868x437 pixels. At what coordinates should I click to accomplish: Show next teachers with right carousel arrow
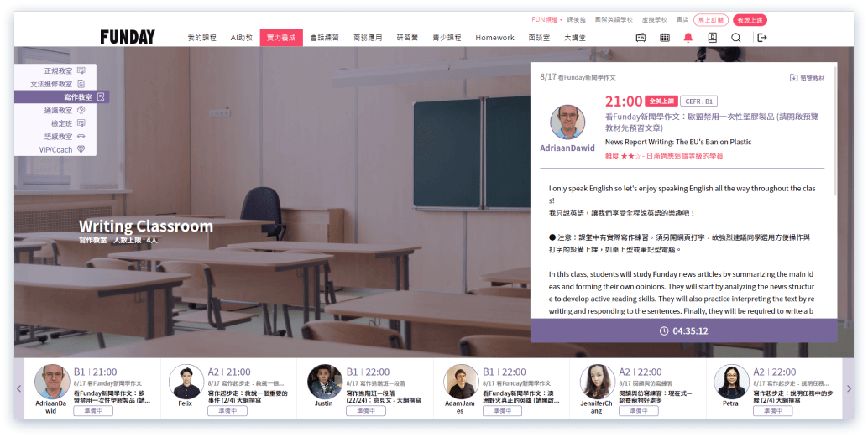pos(849,388)
